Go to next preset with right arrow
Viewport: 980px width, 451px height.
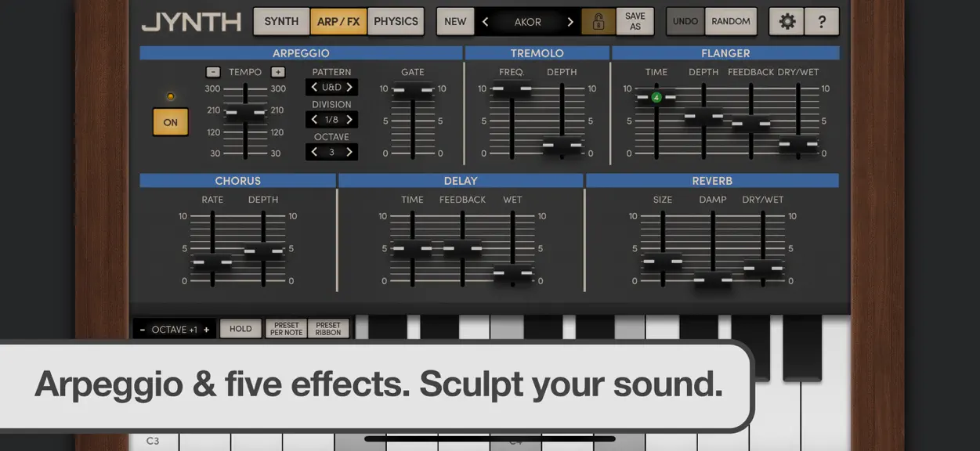(x=570, y=22)
